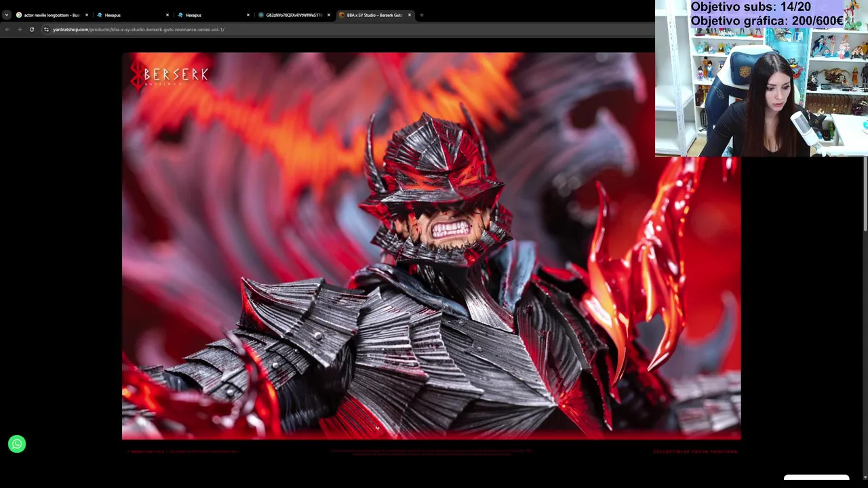Close the first Hexapus tab
Viewport: 868px width, 488px height.
click(x=167, y=15)
